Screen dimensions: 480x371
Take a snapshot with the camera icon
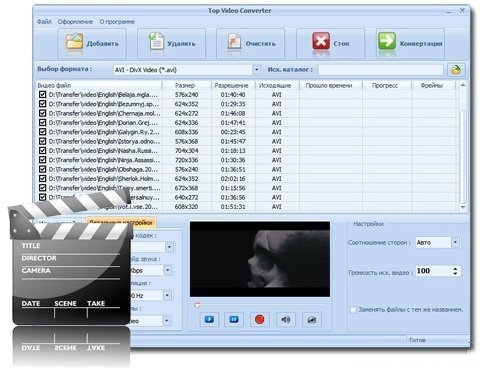coord(312,319)
